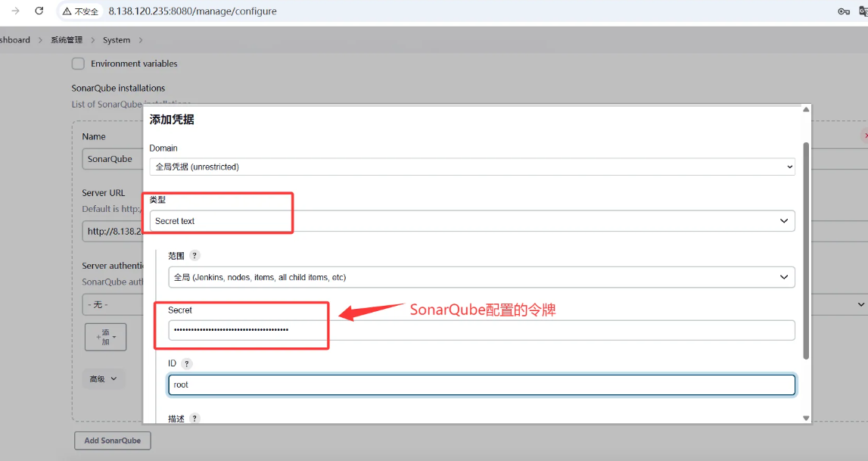Open the saved passwords key icon
This screenshot has height=461, width=868.
(844, 11)
